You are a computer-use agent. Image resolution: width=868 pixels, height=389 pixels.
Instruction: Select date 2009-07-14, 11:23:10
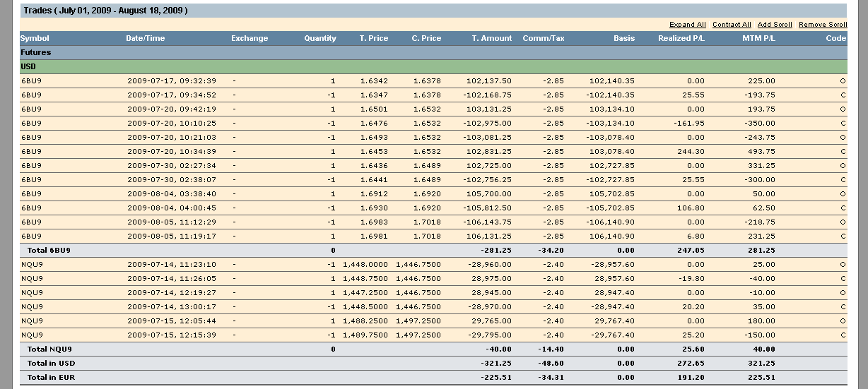172,264
